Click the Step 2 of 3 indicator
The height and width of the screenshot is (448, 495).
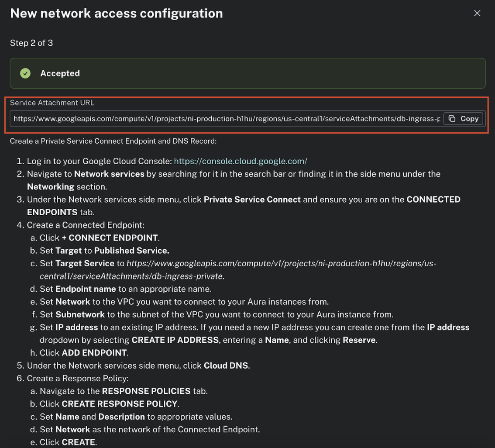point(31,43)
